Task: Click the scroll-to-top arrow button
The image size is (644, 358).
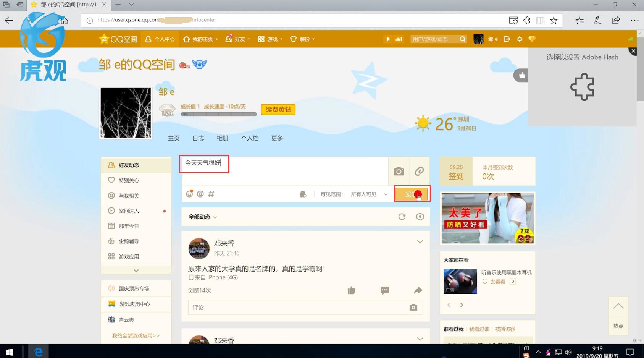Action: (618, 306)
